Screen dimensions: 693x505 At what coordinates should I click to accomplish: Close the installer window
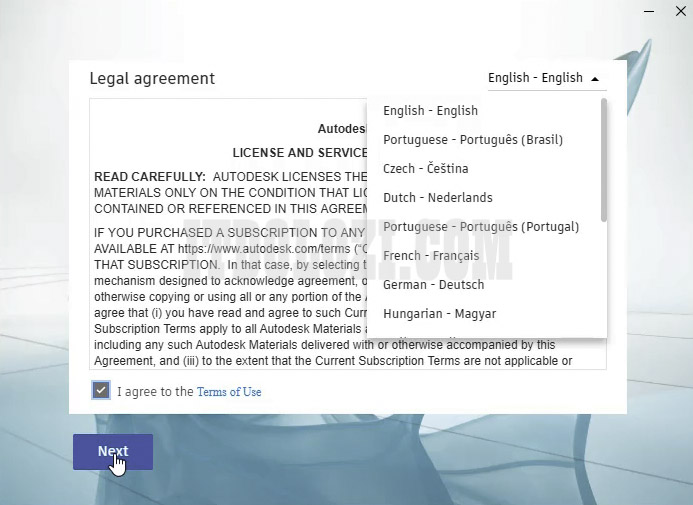(681, 11)
